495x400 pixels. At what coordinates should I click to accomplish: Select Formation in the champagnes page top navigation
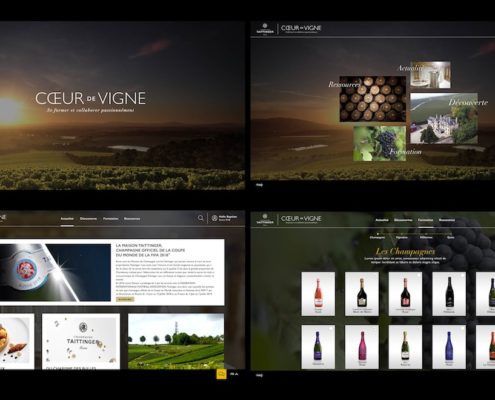pyautogui.click(x=426, y=220)
